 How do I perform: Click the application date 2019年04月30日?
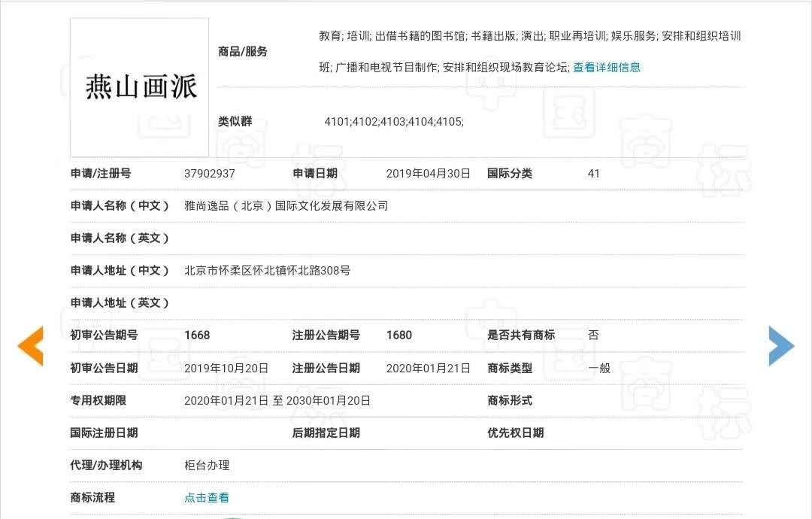pos(428,173)
